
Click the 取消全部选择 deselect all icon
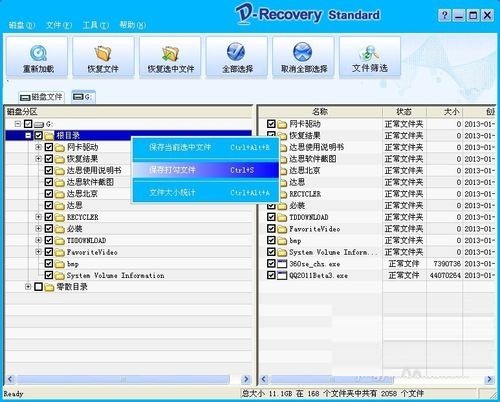(303, 52)
